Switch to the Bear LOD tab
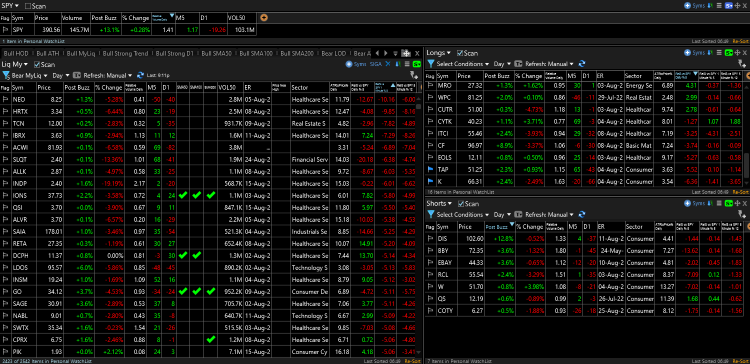 tap(335, 53)
